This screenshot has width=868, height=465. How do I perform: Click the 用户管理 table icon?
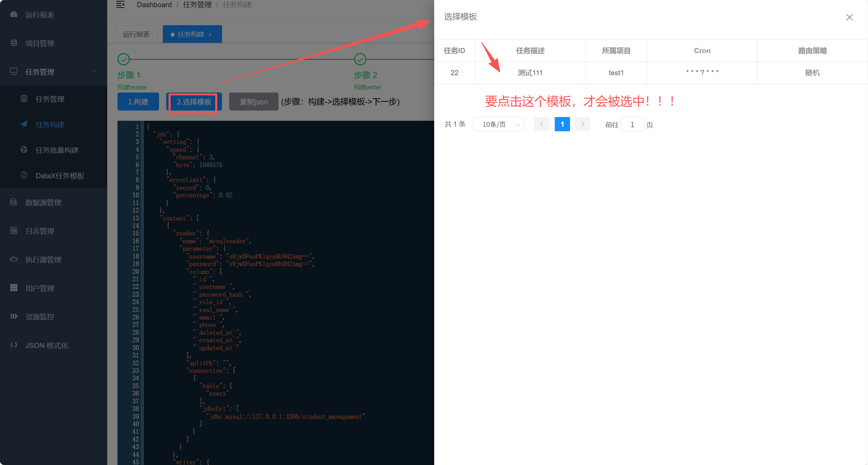pos(14,288)
